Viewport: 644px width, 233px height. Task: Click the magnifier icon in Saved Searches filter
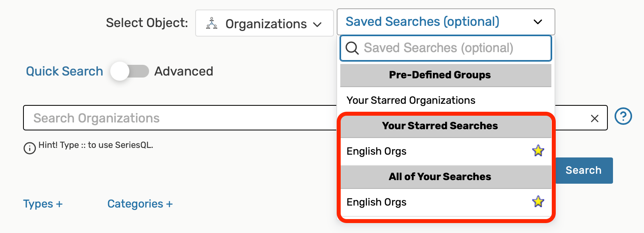352,48
